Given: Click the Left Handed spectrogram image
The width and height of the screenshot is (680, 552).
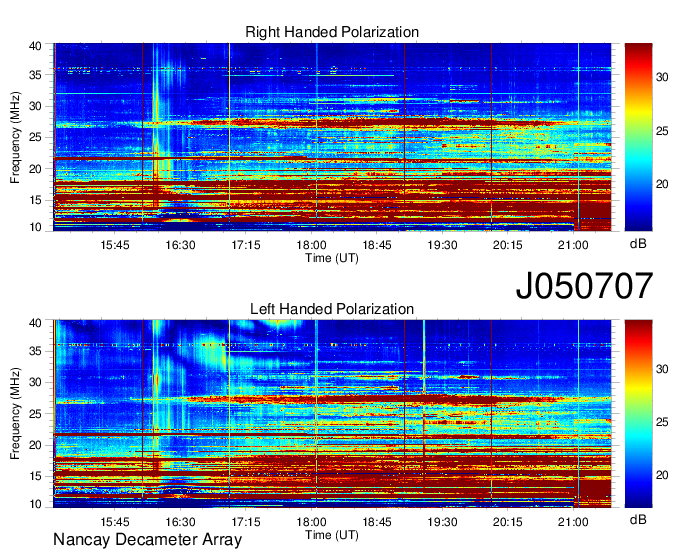Looking at the screenshot, I should coord(332,414).
